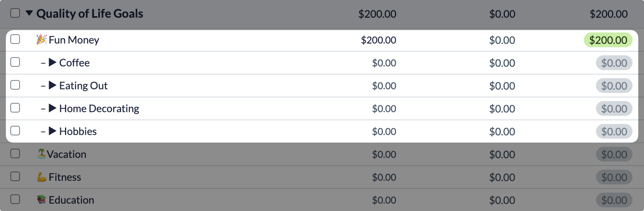
Task: Click the Coffee $0.00 available pill
Action: click(x=614, y=63)
